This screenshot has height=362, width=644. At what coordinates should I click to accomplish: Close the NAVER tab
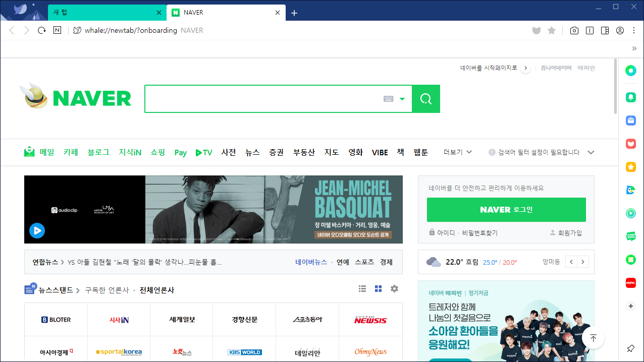[277, 13]
